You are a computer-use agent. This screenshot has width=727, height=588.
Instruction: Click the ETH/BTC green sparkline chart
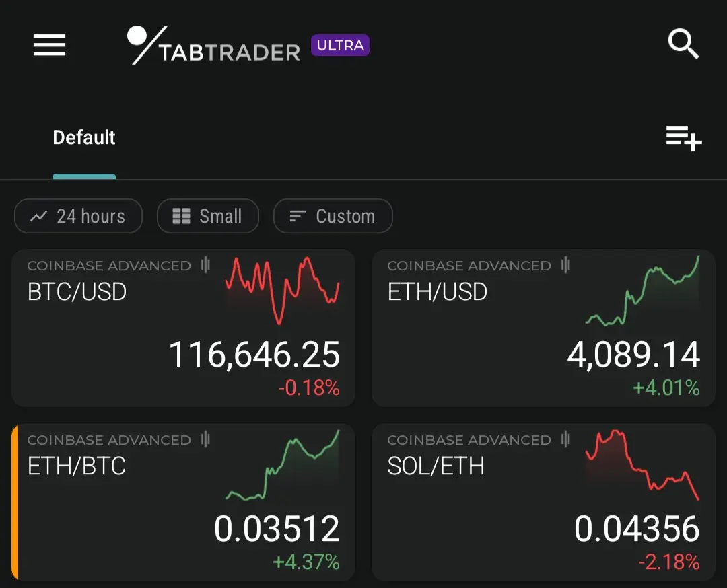click(282, 464)
